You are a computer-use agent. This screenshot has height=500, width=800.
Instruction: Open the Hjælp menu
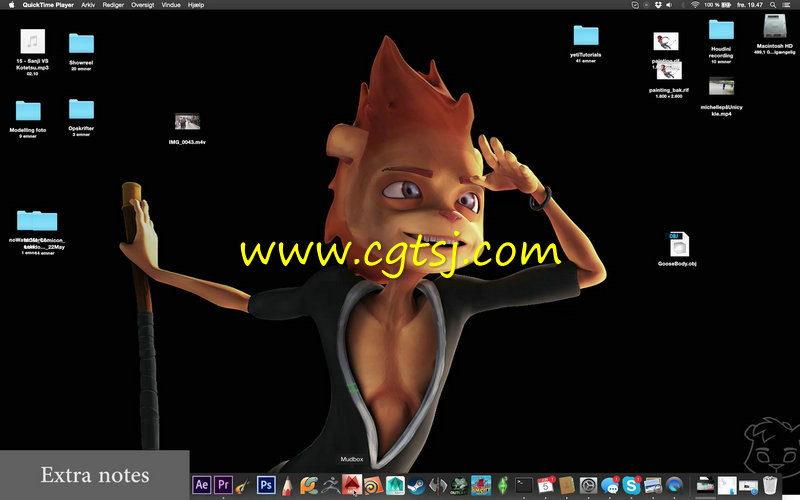tap(196, 5)
